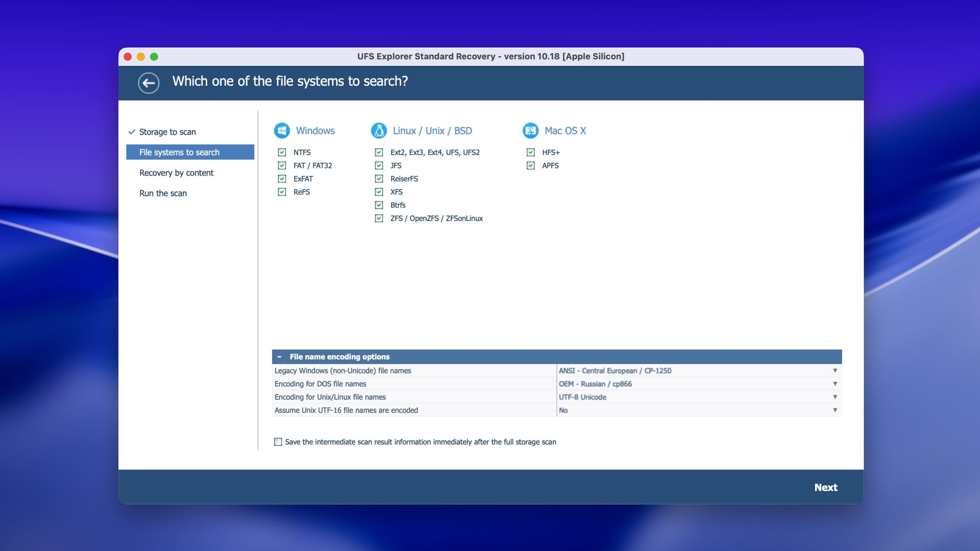The image size is (980, 551).
Task: Uncheck ZFS / OpenZFS / ZFSonLinux option
Action: tap(379, 218)
